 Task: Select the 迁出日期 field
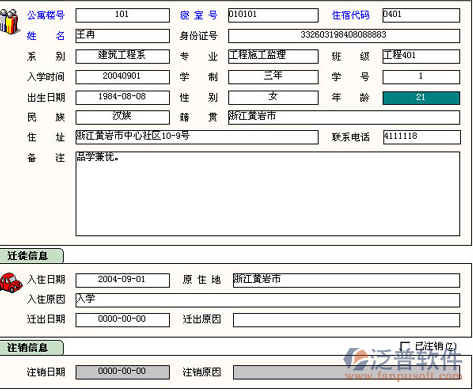click(122, 320)
